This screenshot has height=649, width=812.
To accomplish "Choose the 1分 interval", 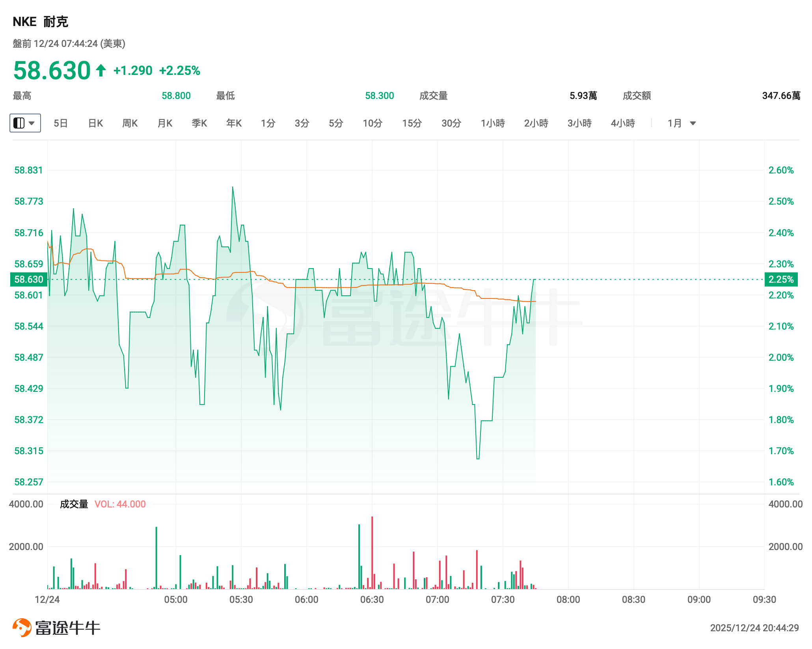I will pos(268,123).
